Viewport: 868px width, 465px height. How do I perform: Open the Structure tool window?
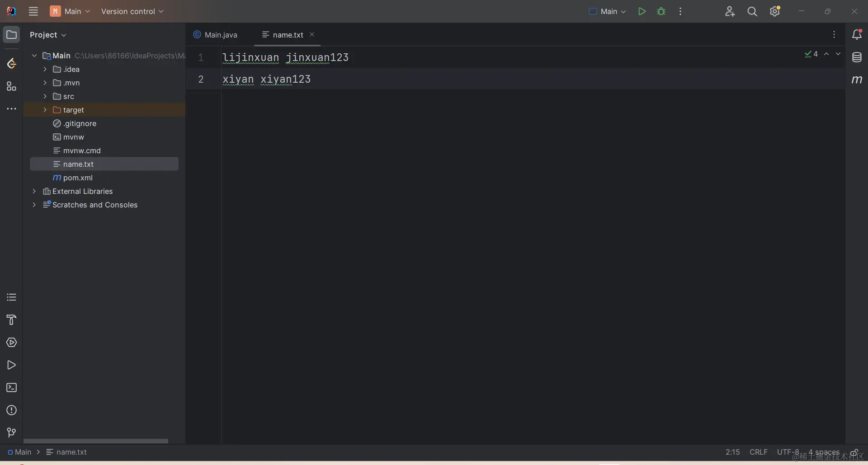[12, 86]
